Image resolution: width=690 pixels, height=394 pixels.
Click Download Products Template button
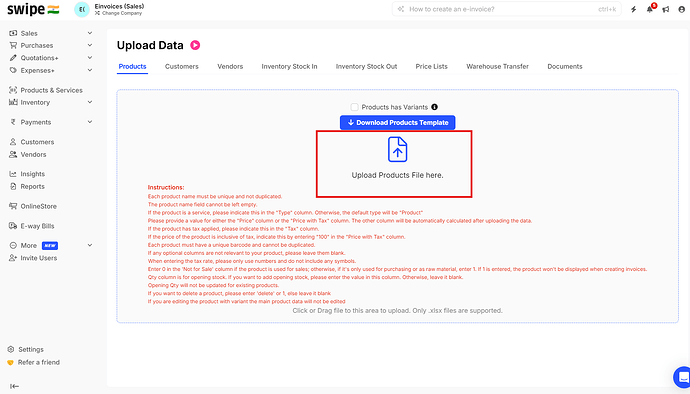tap(397, 122)
